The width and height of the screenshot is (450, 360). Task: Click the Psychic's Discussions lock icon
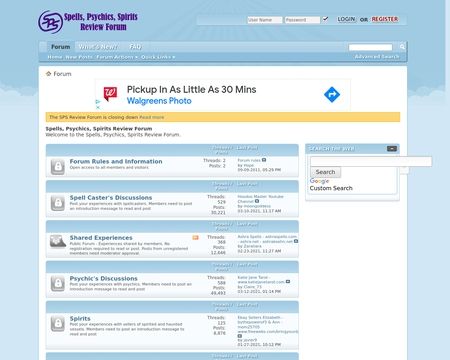(58, 284)
